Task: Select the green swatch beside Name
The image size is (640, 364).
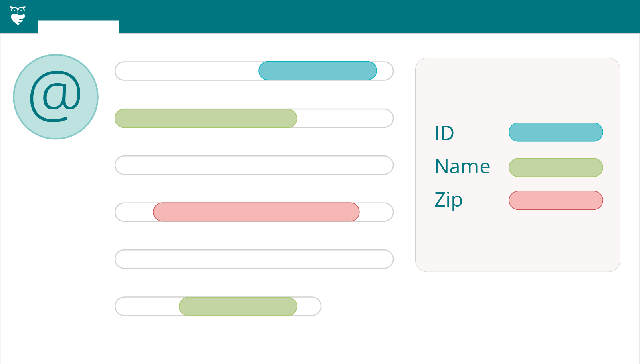Action: [x=555, y=167]
